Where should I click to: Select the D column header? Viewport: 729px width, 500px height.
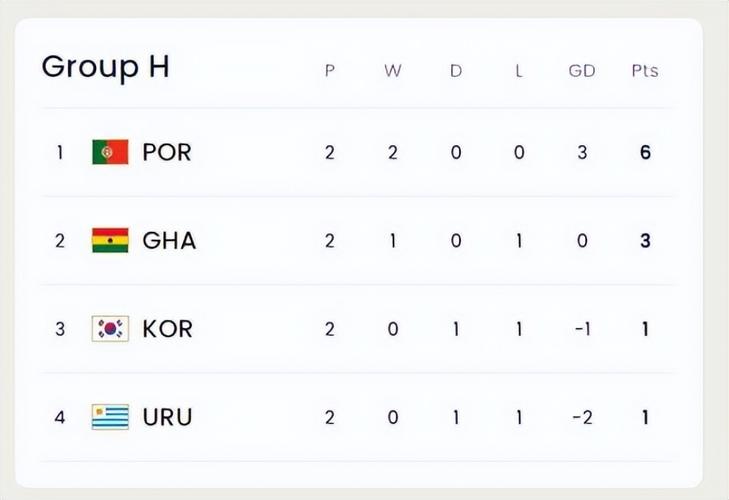tap(456, 71)
